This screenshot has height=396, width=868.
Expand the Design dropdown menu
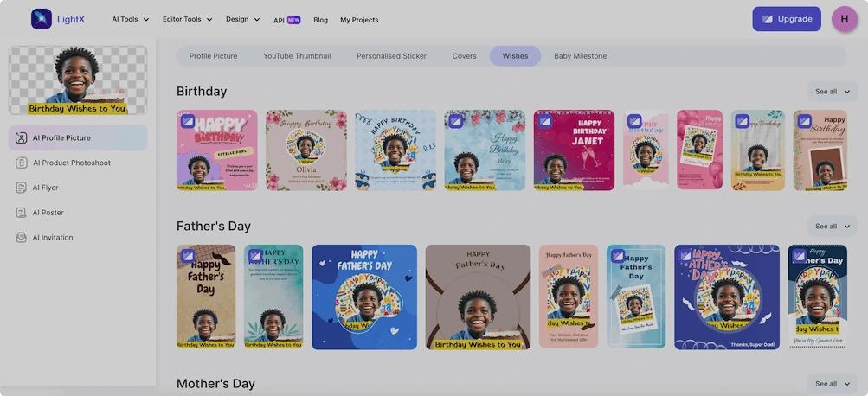(242, 20)
